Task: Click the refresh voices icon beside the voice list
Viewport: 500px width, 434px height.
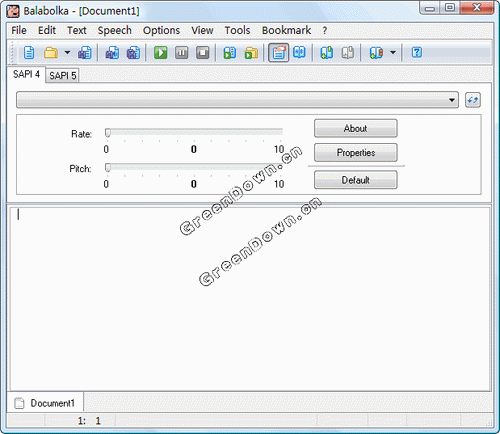Action: 473,100
